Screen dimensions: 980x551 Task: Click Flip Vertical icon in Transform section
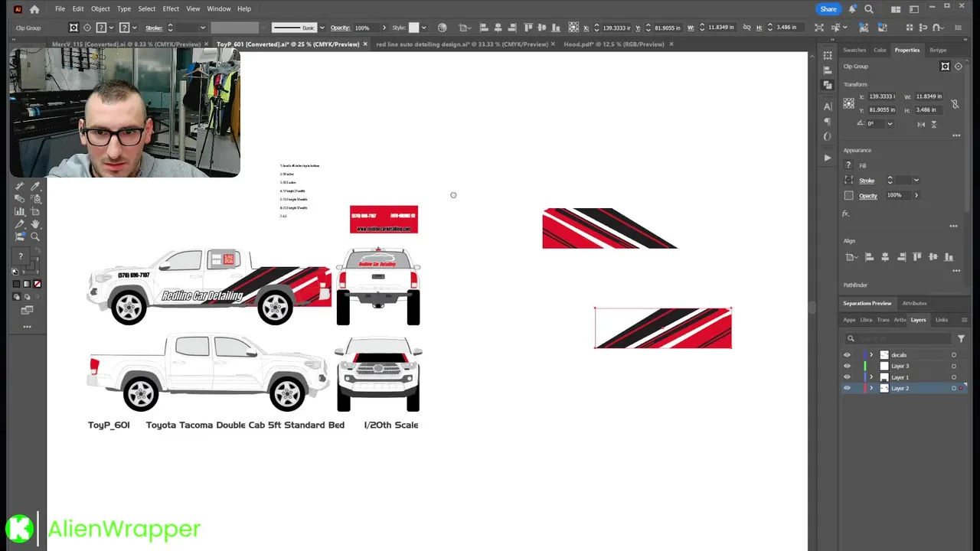click(933, 124)
